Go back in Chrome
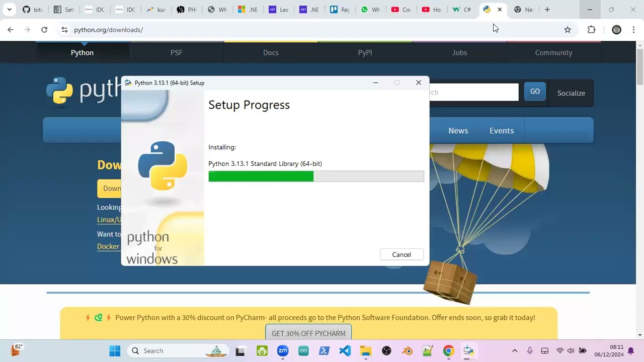Image resolution: width=644 pixels, height=362 pixels. (11, 30)
